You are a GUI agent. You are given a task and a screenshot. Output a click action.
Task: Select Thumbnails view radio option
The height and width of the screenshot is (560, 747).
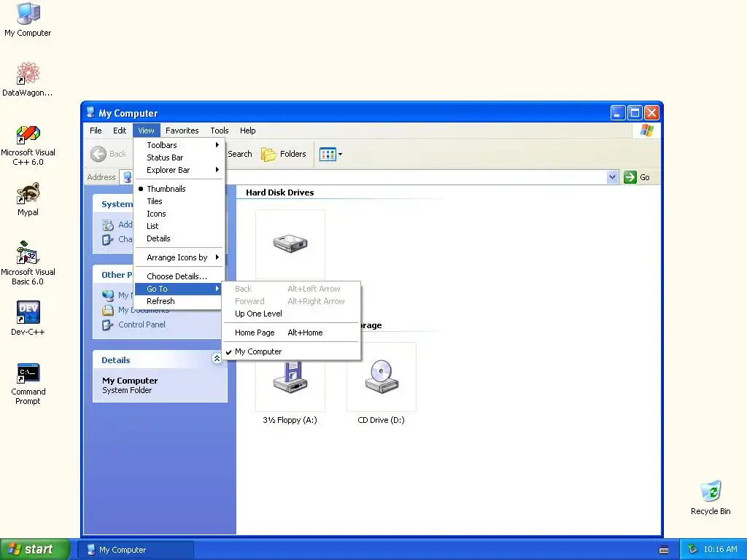pos(179,189)
